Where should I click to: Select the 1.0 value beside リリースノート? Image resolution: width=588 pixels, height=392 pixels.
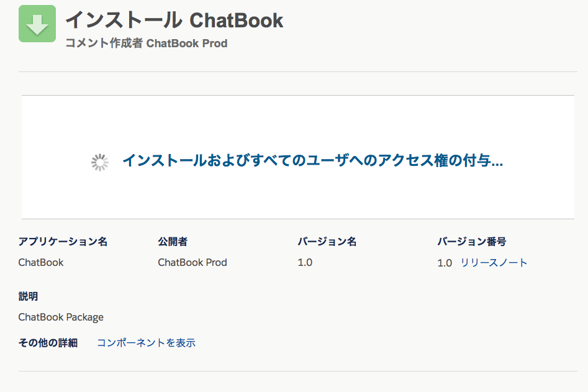(x=445, y=263)
